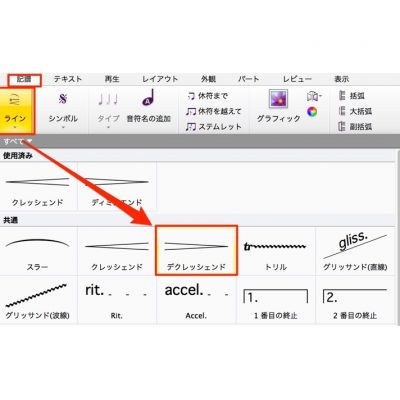Add 括弧 (bracket) to staves
The width and height of the screenshot is (400, 400).
tap(351, 96)
